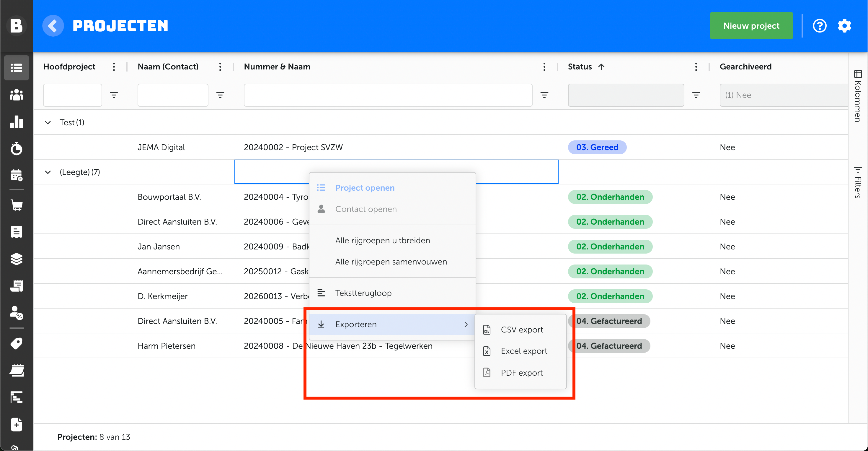Open Nummer & Naam column menu dots
Screen dimensions: 868x451
coord(544,67)
